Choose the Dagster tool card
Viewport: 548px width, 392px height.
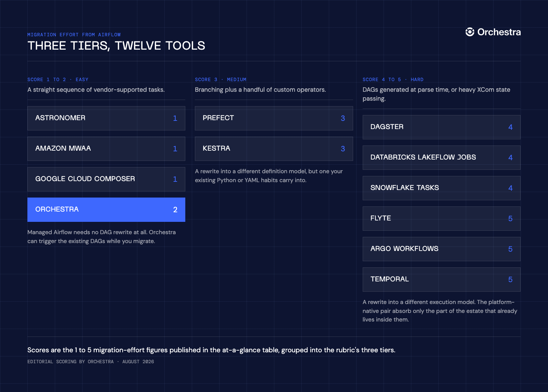click(441, 127)
